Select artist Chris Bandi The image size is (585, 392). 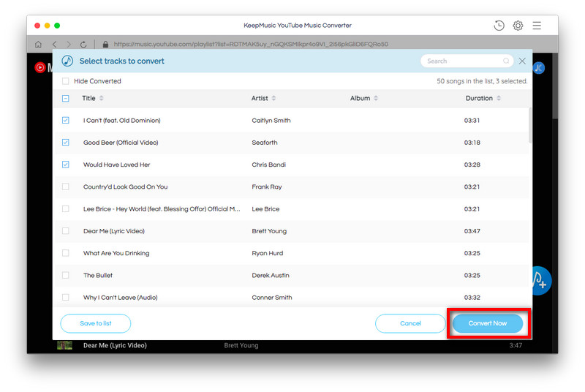268,165
